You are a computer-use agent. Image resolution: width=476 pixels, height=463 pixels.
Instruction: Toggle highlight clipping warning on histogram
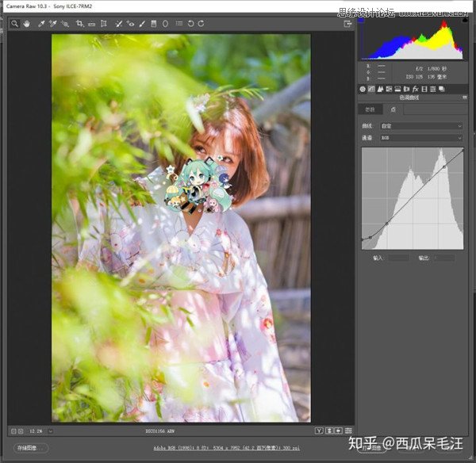(465, 21)
